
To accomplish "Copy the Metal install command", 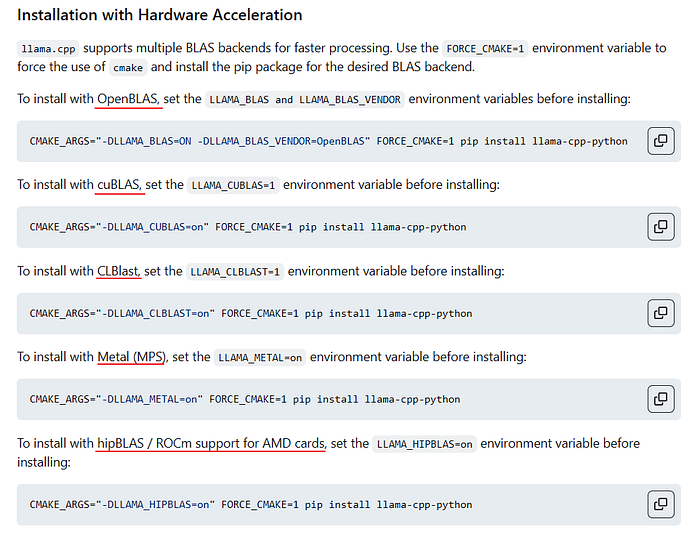I will click(661, 399).
